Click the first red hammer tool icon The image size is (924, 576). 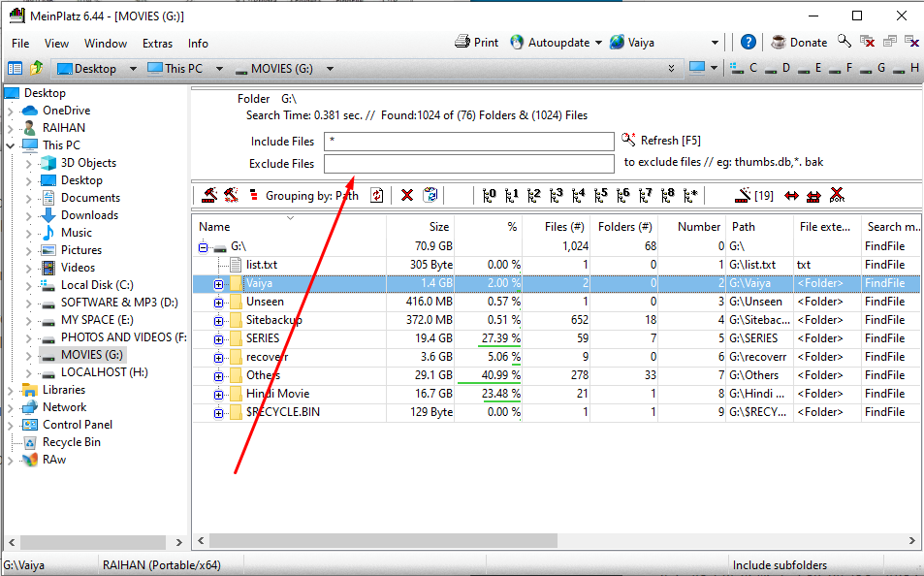click(x=209, y=195)
